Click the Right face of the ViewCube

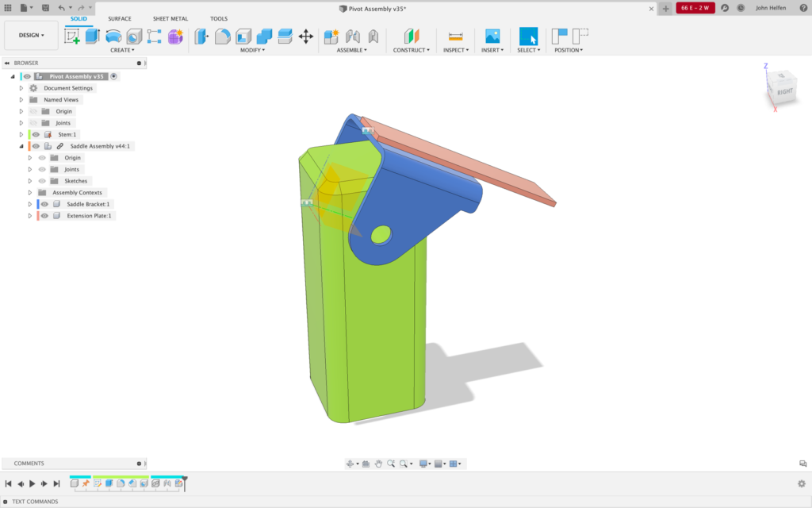785,90
